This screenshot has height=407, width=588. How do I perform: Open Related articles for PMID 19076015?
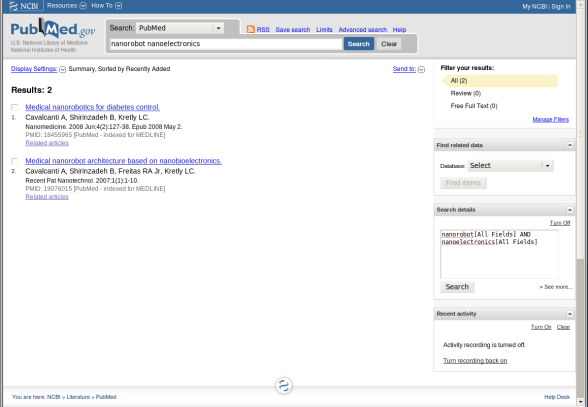pos(47,197)
